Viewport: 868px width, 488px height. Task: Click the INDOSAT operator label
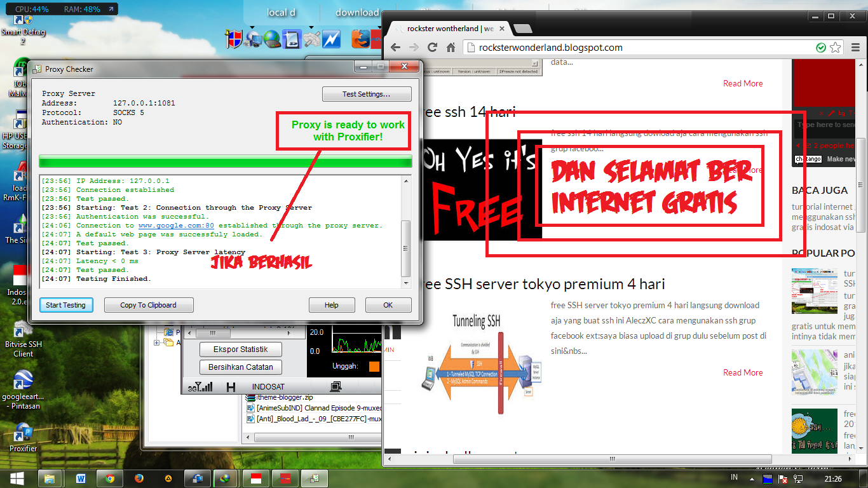coord(268,386)
